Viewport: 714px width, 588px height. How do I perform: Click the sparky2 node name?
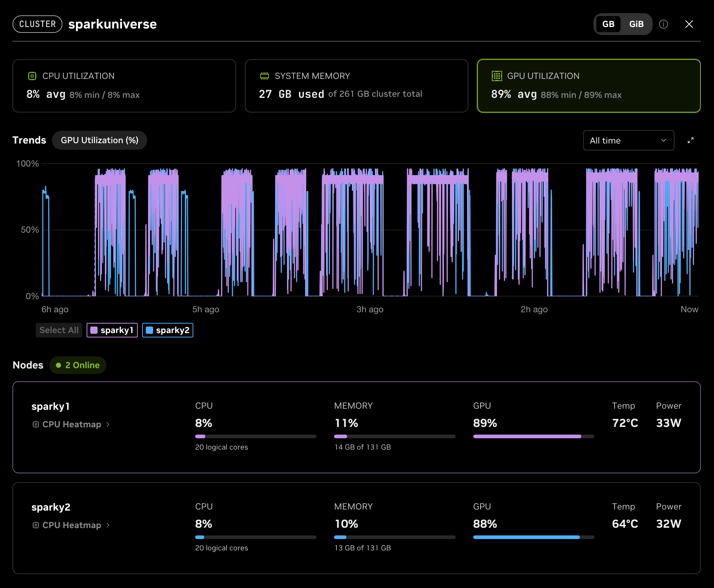(51, 507)
